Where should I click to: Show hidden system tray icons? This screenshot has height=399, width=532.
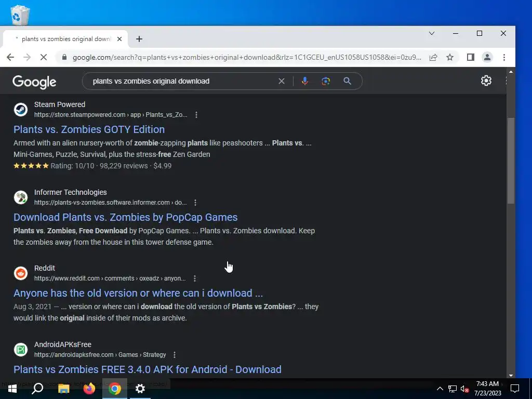pyautogui.click(x=440, y=389)
